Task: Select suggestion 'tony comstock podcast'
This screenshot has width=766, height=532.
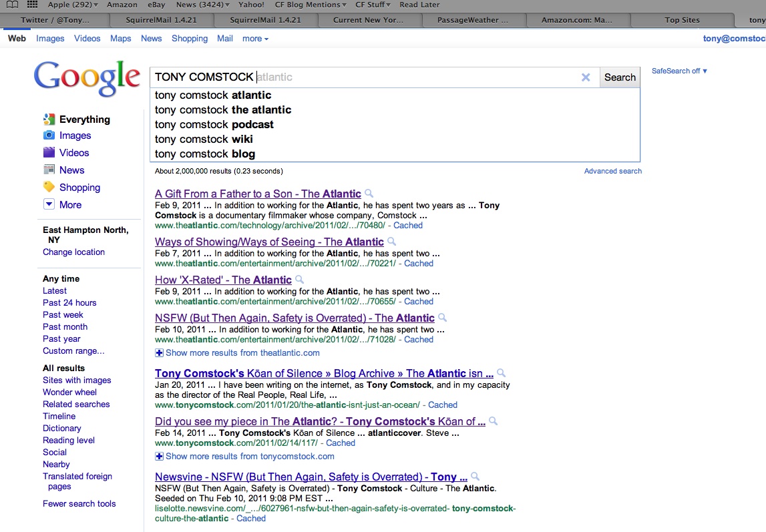Action: click(395, 124)
